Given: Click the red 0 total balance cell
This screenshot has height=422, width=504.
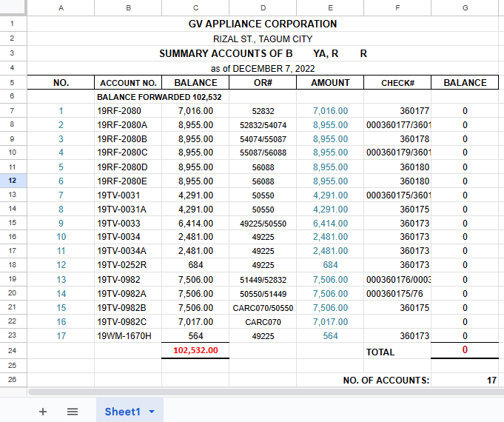Looking at the screenshot, I should [x=465, y=350].
